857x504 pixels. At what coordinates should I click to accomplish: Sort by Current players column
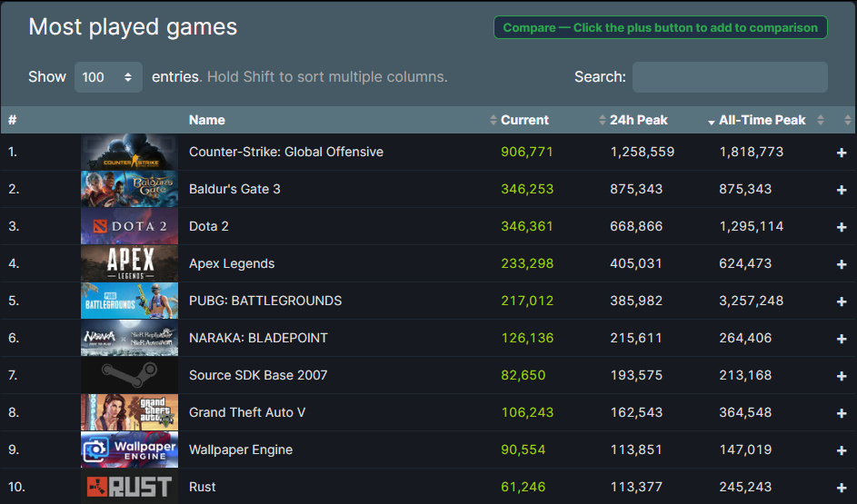pyautogui.click(x=524, y=120)
